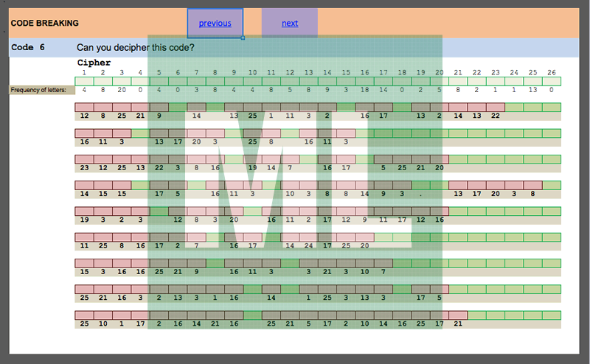Screen dimensions: 590x364
Task: Select letter box above 24 in sixth code row
Action: [308, 237]
